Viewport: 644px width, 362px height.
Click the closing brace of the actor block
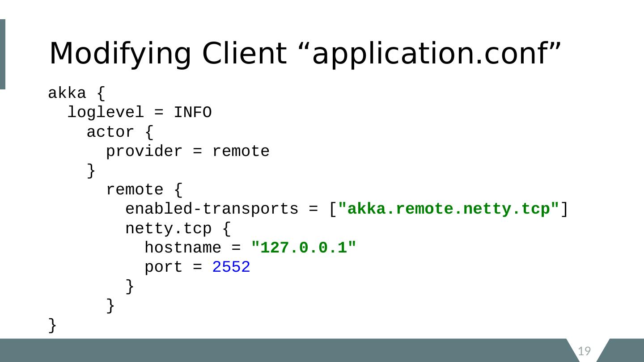[91, 171]
